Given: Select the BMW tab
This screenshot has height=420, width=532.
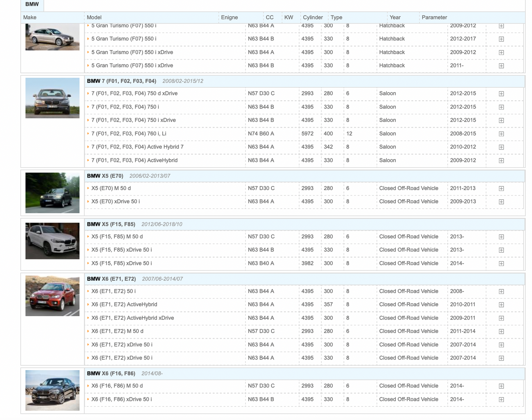Looking at the screenshot, I should (32, 4).
